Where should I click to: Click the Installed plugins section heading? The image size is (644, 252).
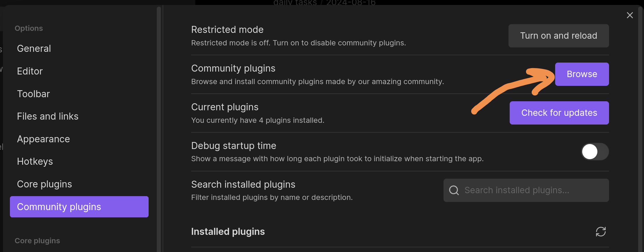228,232
